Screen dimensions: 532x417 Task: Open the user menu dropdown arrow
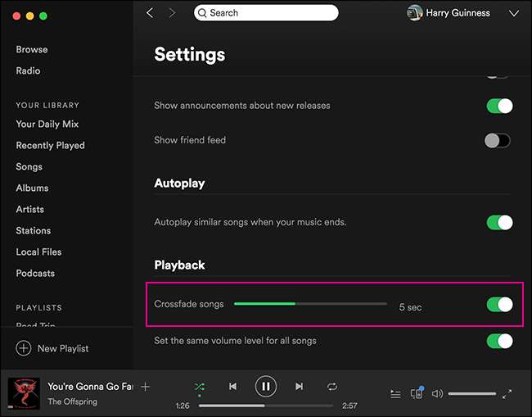[x=513, y=13]
